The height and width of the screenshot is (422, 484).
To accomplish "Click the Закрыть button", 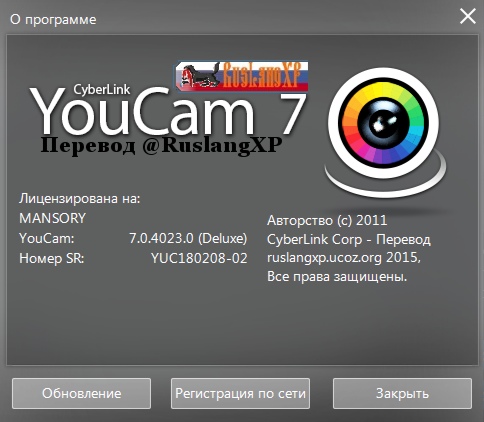I will (x=402, y=393).
